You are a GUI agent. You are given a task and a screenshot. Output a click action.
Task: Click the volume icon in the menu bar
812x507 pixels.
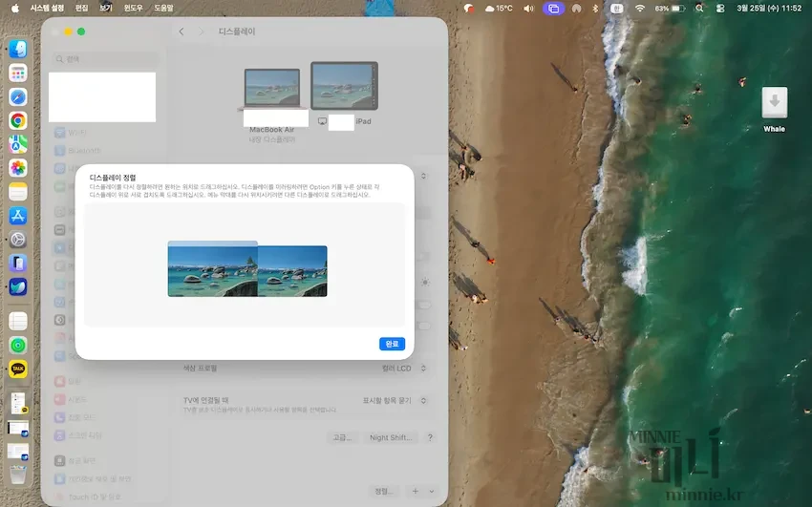tap(528, 9)
